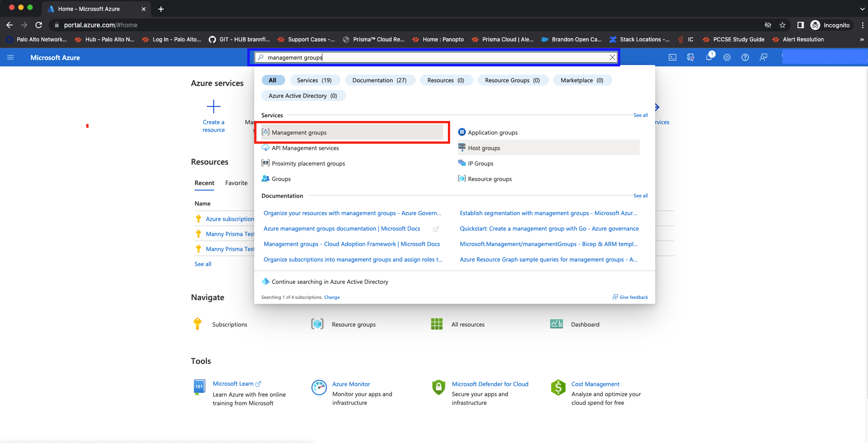This screenshot has width=868, height=443.
Task: Click the Create a resource plus icon
Action: pos(213,107)
